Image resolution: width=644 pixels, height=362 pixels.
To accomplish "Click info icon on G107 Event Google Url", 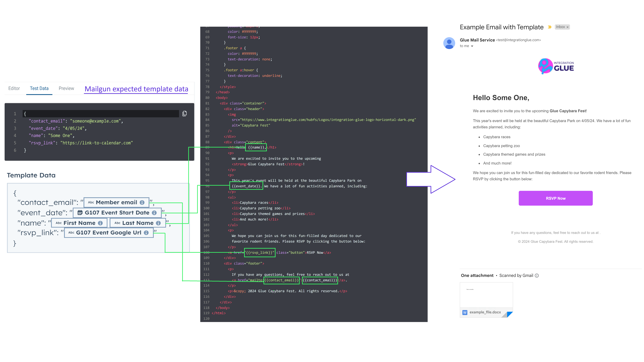I will pyautogui.click(x=146, y=233).
